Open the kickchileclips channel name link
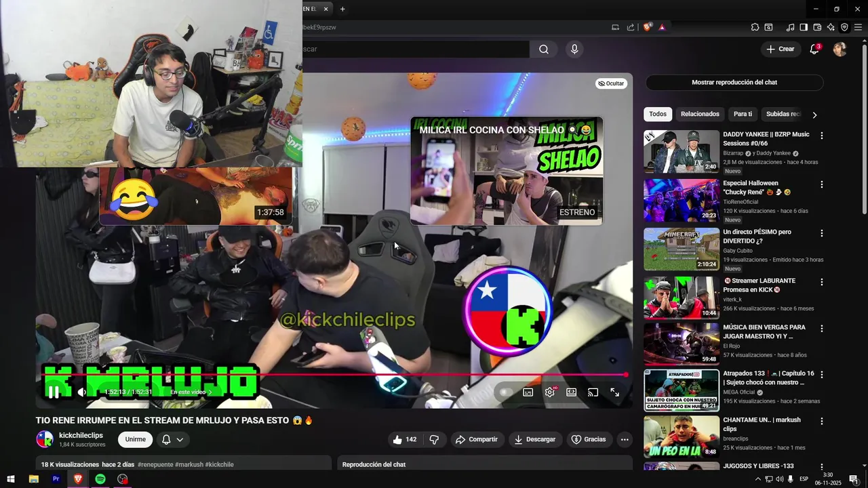 81,435
